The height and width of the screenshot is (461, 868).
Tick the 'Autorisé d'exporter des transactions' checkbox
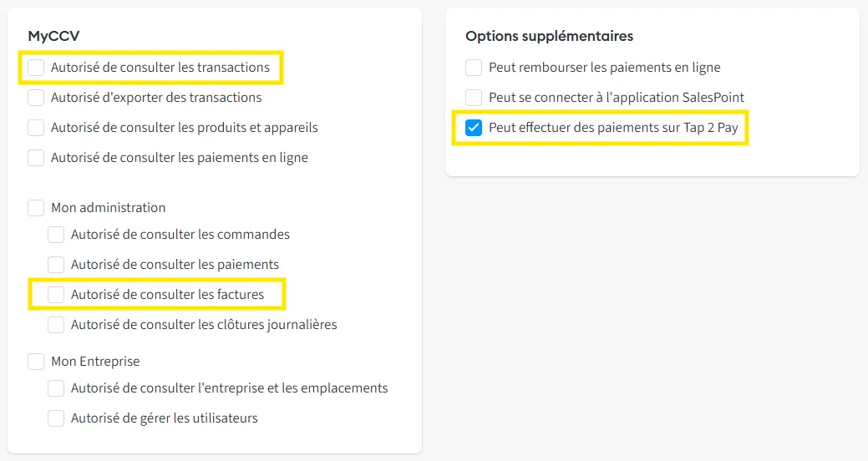click(36, 98)
